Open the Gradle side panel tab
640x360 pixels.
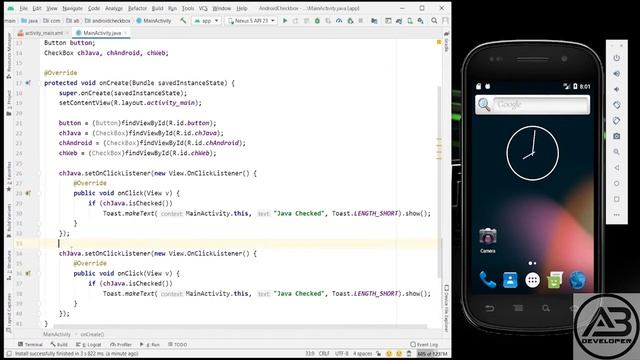446,42
